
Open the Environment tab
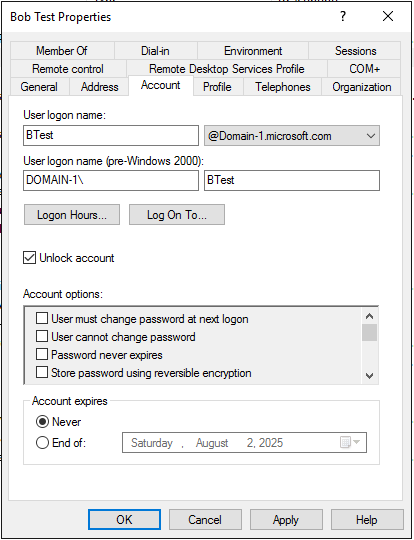253,51
